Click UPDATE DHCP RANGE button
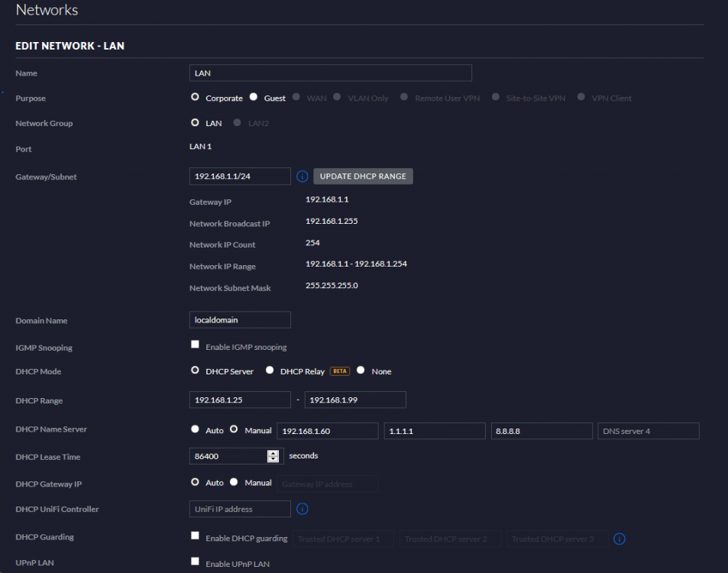This screenshot has height=573, width=728. 363,176
